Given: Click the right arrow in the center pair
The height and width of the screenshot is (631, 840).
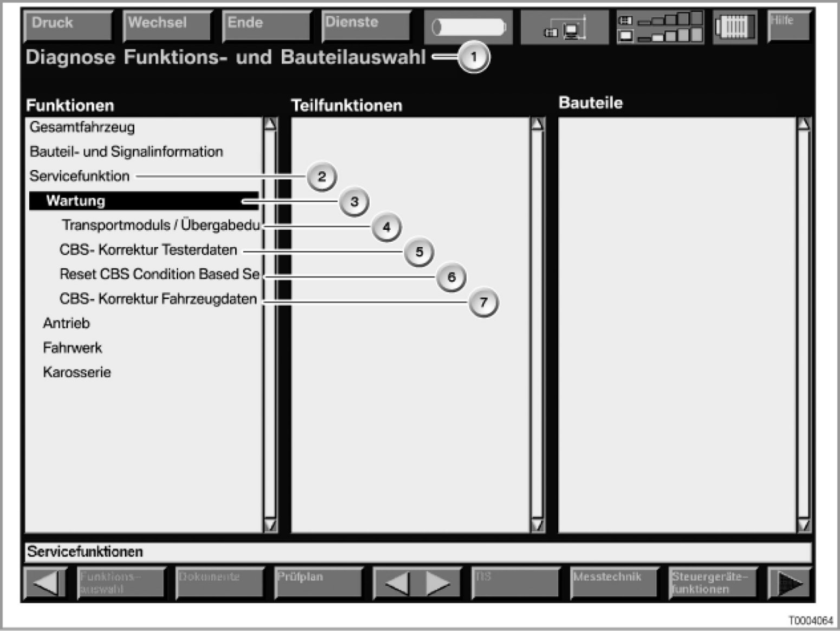Looking at the screenshot, I should 438,583.
